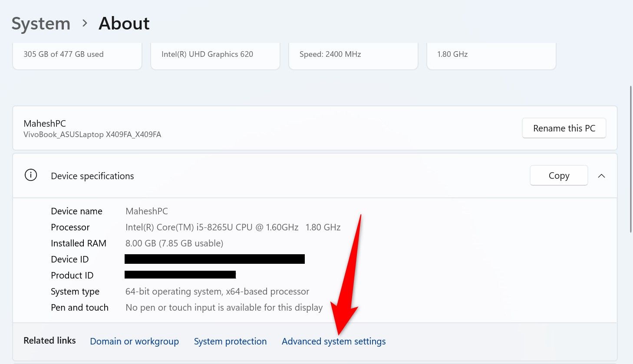This screenshot has width=633, height=364.
Task: Copy the device specifications
Action: point(558,176)
